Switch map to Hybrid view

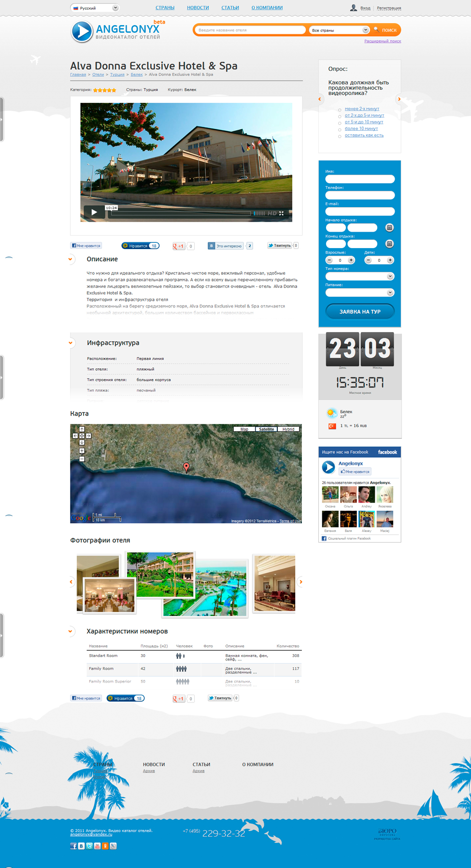pyautogui.click(x=288, y=429)
